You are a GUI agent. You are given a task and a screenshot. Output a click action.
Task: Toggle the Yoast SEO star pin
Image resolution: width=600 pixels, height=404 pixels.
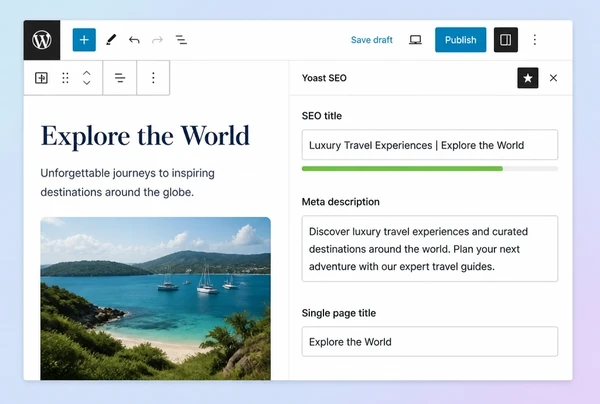point(528,78)
